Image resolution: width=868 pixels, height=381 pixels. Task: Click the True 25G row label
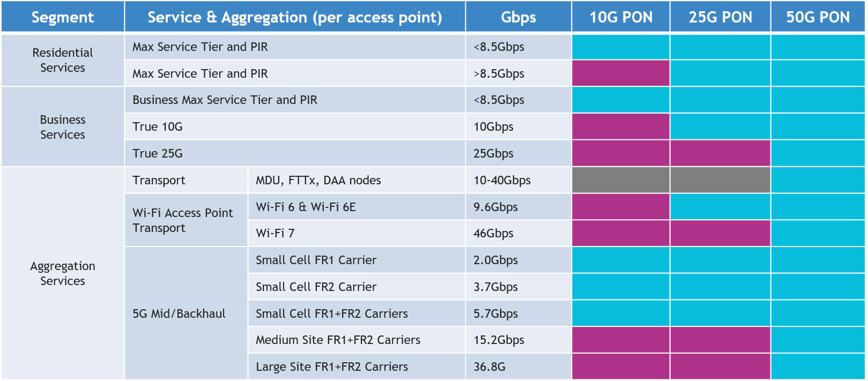[x=295, y=153]
